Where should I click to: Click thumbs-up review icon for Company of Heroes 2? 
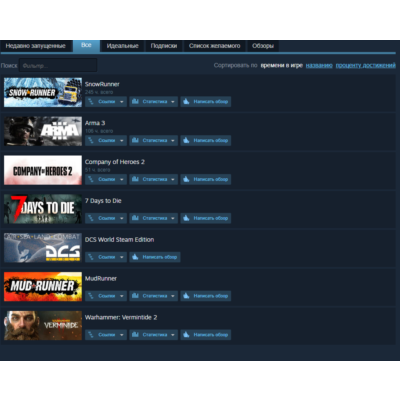(186, 179)
